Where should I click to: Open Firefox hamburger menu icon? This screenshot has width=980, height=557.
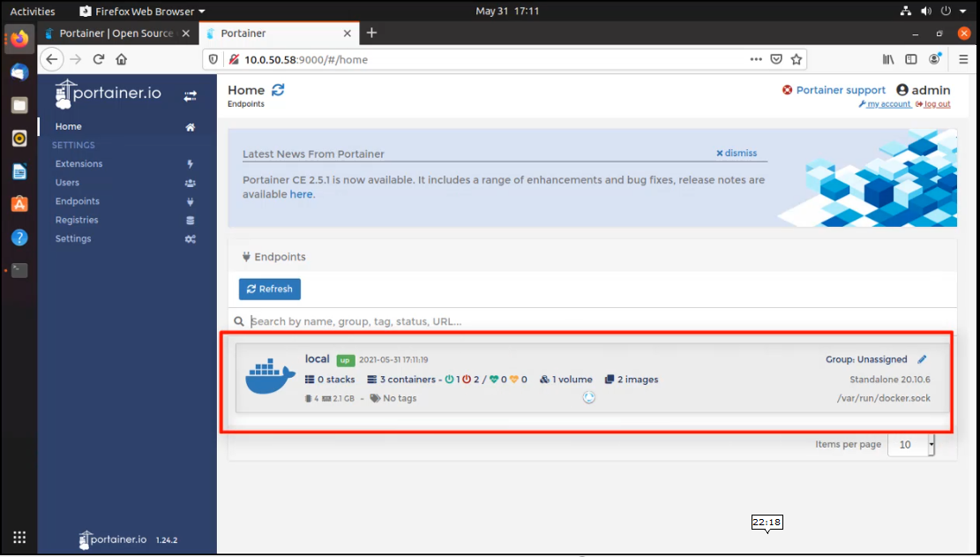[x=963, y=60]
